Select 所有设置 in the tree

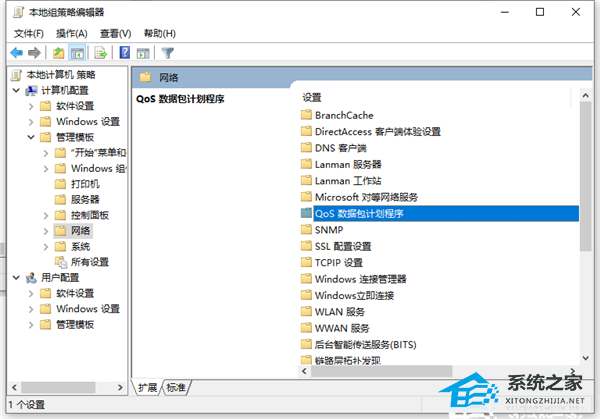(x=90, y=262)
